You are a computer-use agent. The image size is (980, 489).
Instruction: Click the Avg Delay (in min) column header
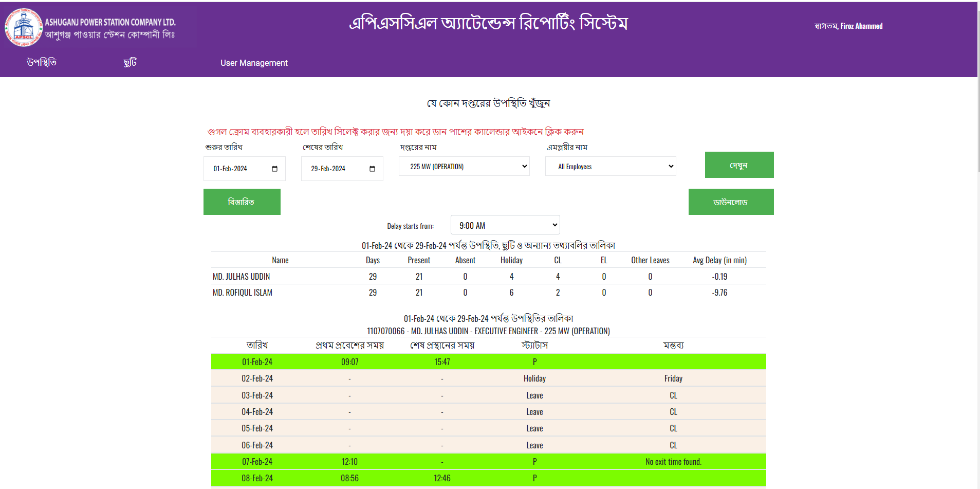(x=719, y=260)
